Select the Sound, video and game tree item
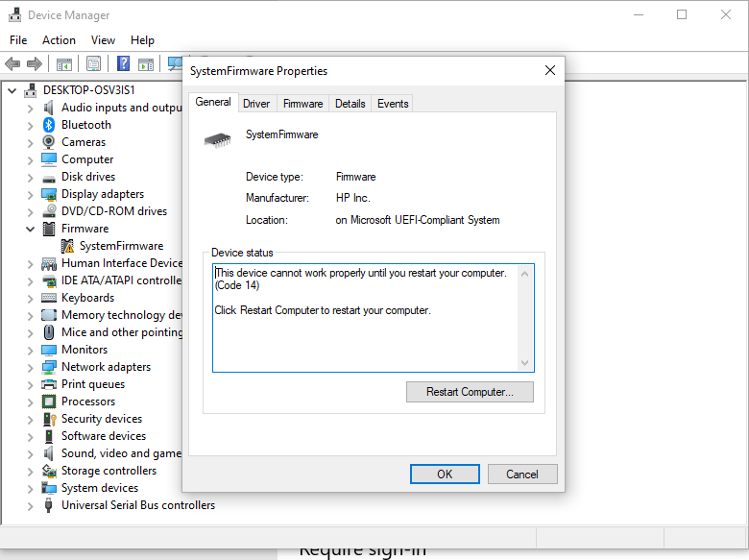Viewport: 749px width, 560px height. point(121,453)
